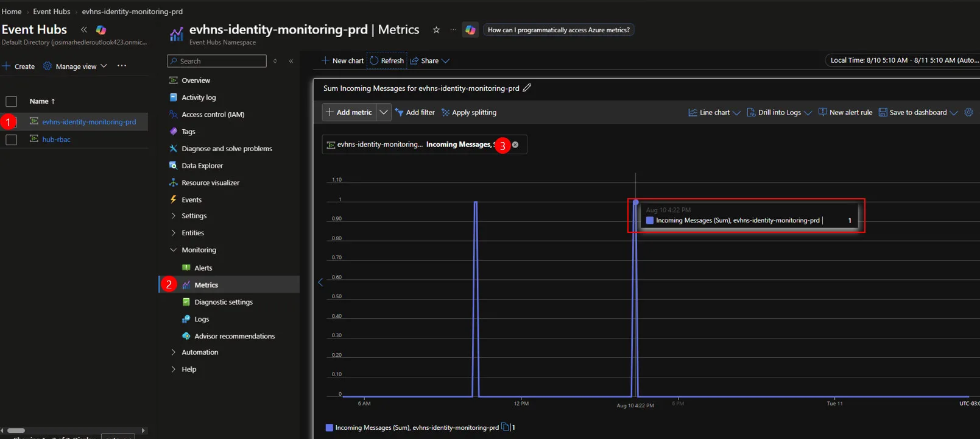Image resolution: width=980 pixels, height=439 pixels.
Task: Favorite this Metrics page with the star
Action: 436,30
